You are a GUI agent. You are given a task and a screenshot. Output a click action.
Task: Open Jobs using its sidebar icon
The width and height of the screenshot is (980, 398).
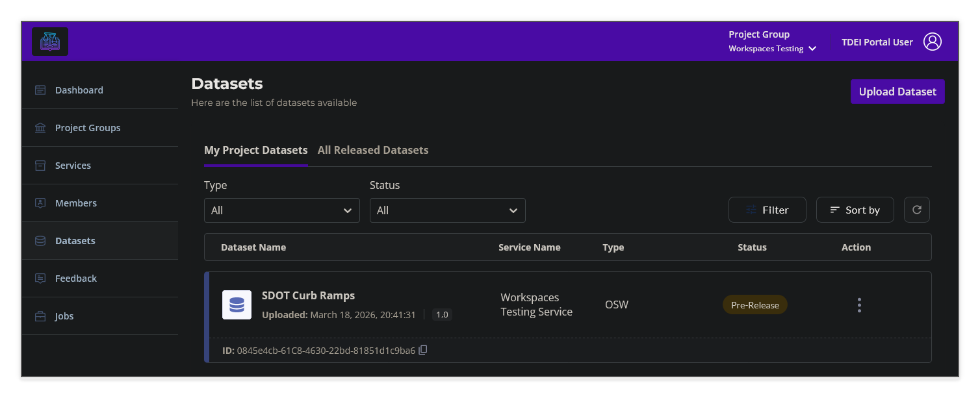40,316
